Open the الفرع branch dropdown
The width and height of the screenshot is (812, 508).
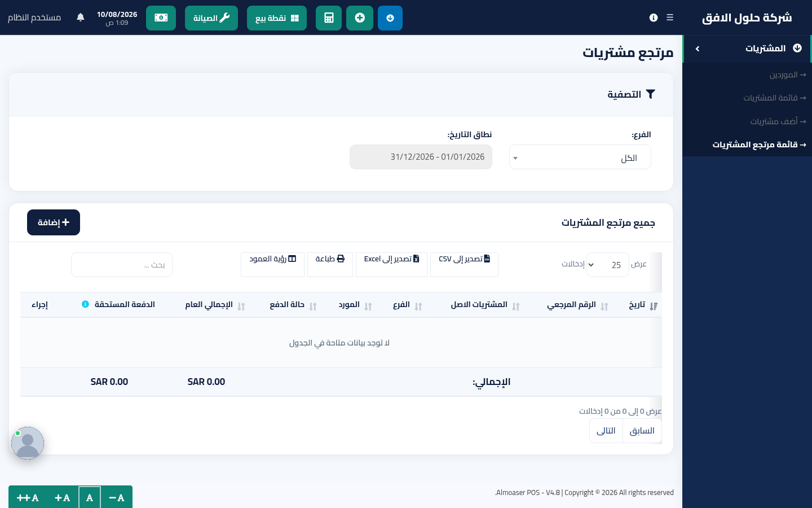(x=580, y=157)
